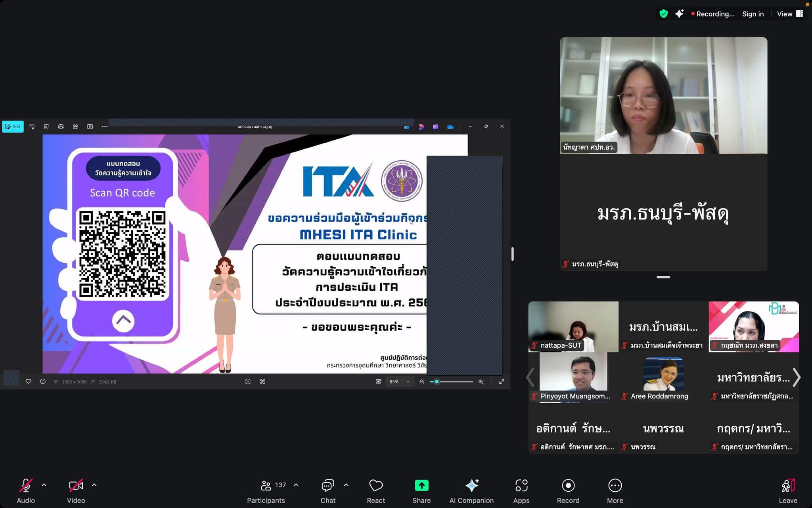Click the Designer icon in Photos title bar

(x=421, y=127)
